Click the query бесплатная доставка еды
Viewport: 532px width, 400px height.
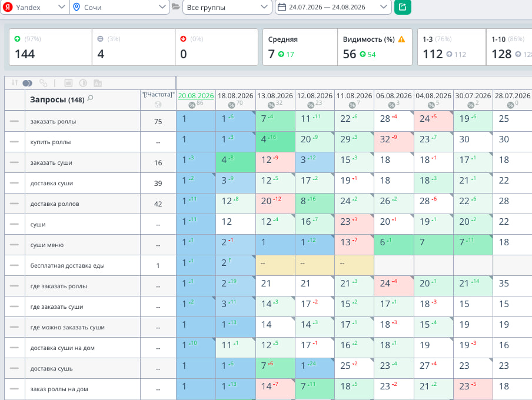point(68,266)
